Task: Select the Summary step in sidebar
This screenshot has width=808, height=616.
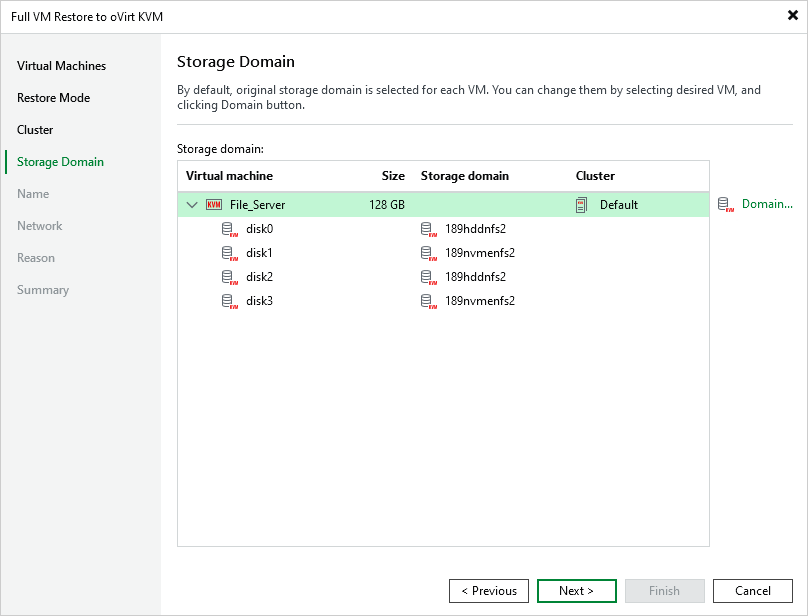Action: (x=43, y=290)
